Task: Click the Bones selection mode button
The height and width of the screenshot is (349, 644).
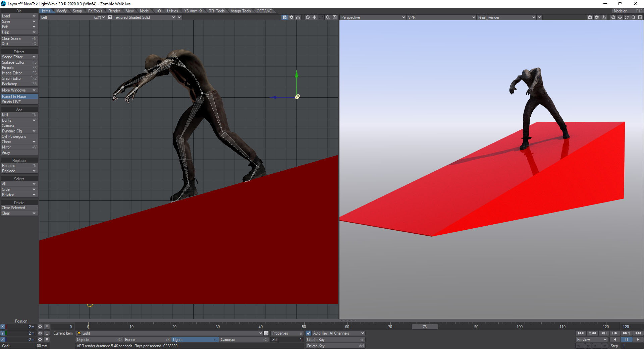Action: 130,339
